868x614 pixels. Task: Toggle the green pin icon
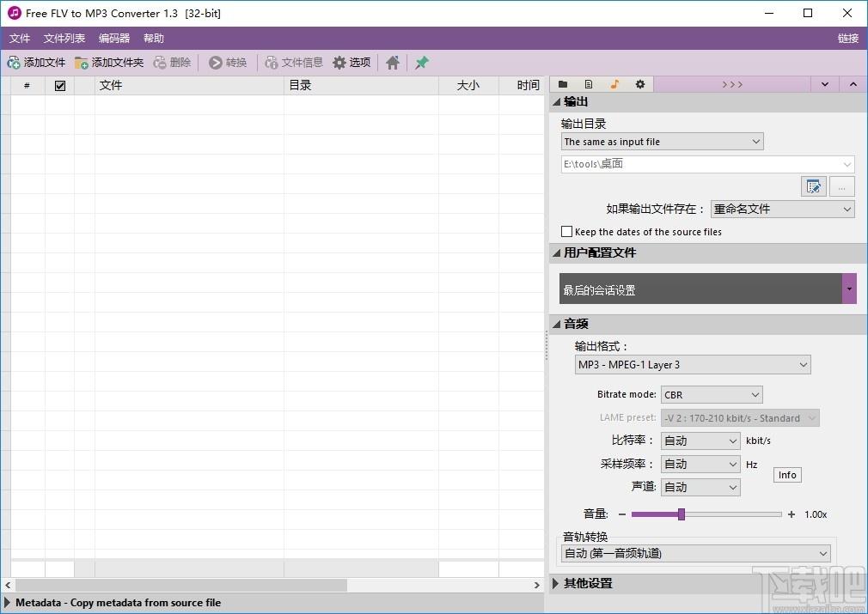pyautogui.click(x=421, y=63)
